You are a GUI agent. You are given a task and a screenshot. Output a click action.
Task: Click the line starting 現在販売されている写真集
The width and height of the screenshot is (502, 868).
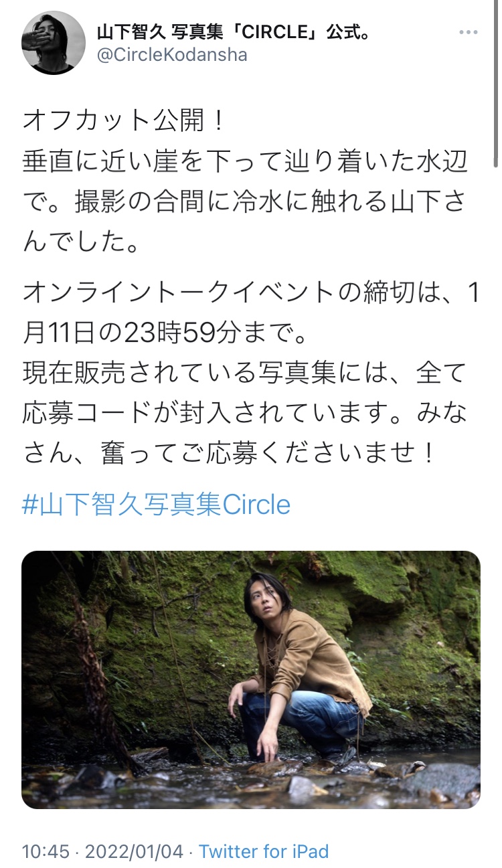(x=244, y=373)
